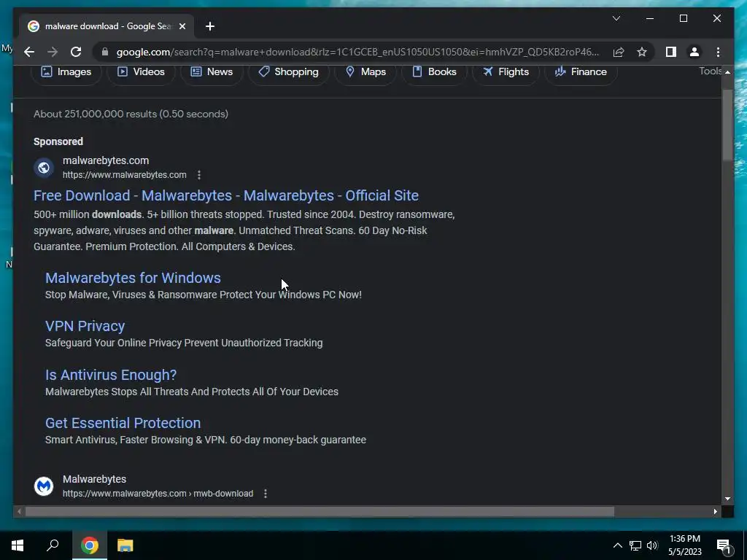Click the Malwarebytes mwb-download result URL
747x560 pixels.
pos(158,494)
